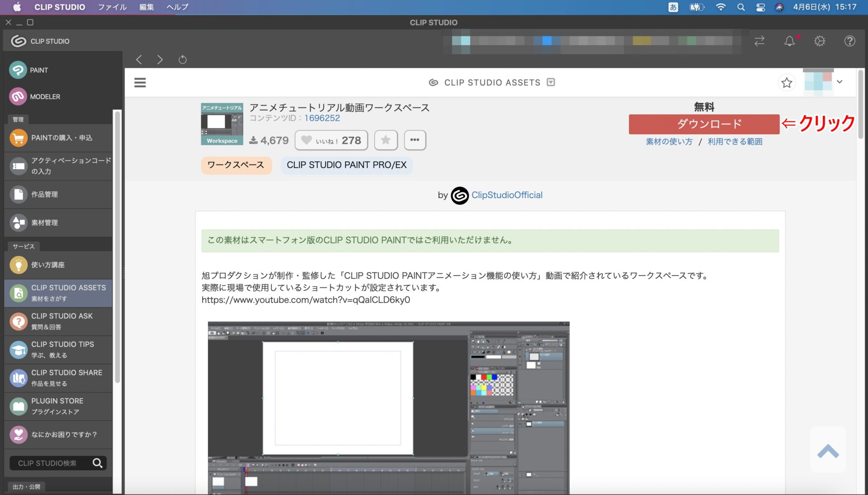Open the ClipStudioOfficial author link

click(507, 195)
